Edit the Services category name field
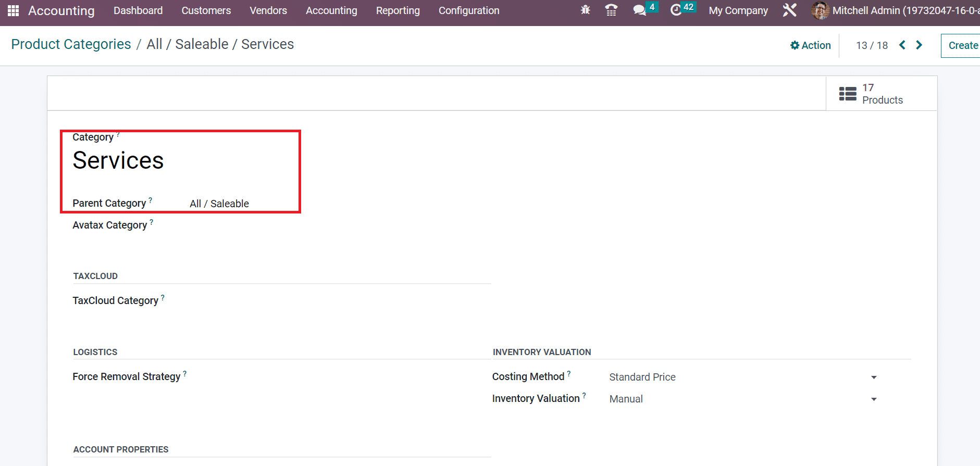This screenshot has height=466, width=980. coord(118,160)
